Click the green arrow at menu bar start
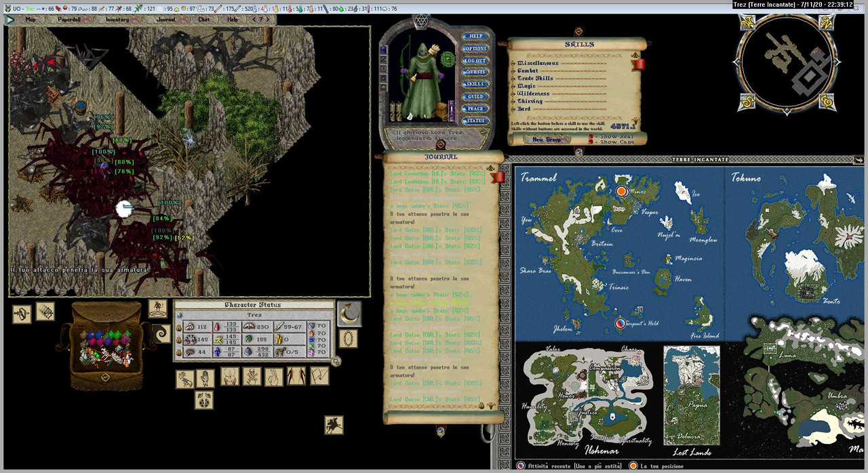This screenshot has height=473, width=868. click(10, 20)
